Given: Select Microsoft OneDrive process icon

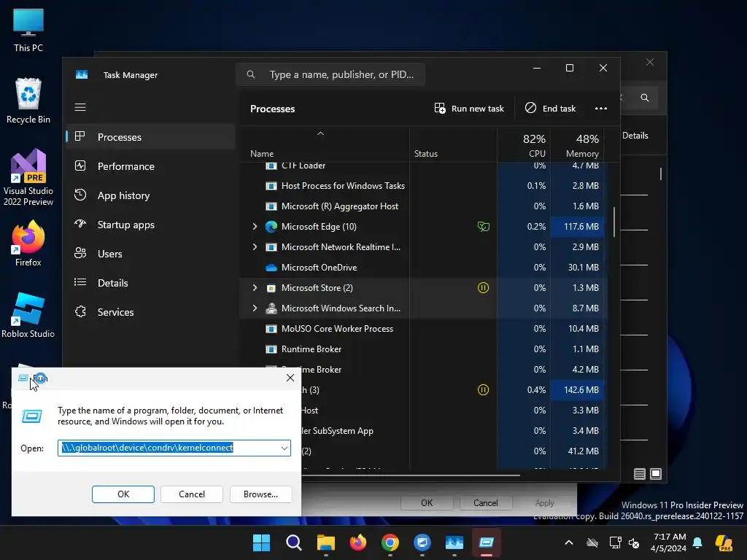Looking at the screenshot, I should click(271, 268).
